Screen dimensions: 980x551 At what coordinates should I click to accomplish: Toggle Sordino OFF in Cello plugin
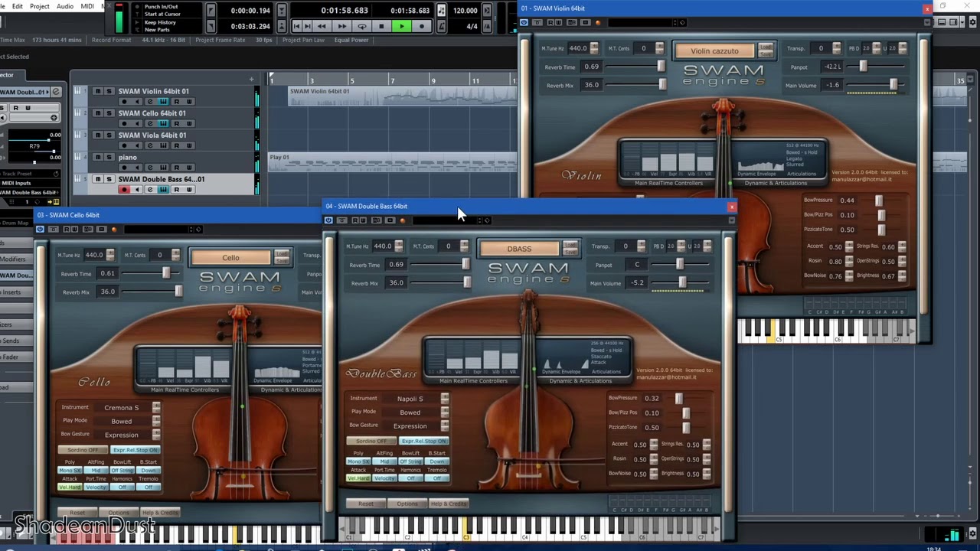tap(83, 450)
